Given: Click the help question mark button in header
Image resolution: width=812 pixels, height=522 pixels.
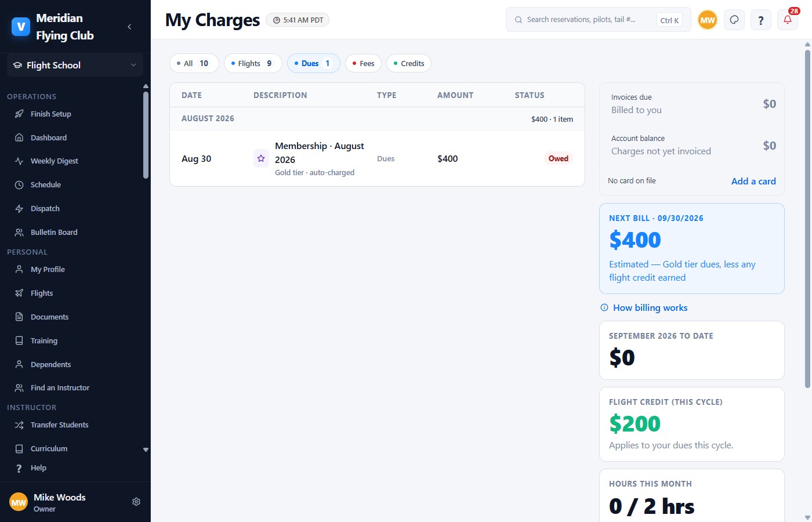Looking at the screenshot, I should point(761,20).
